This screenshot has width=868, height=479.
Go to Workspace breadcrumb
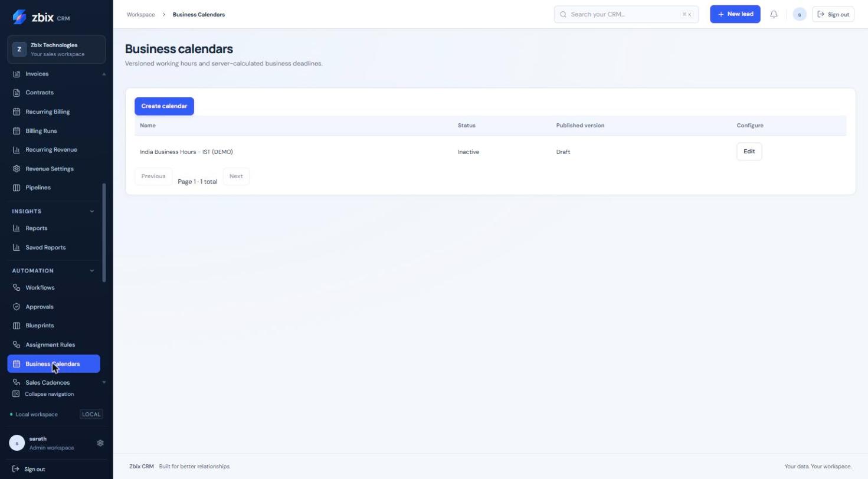pyautogui.click(x=140, y=14)
